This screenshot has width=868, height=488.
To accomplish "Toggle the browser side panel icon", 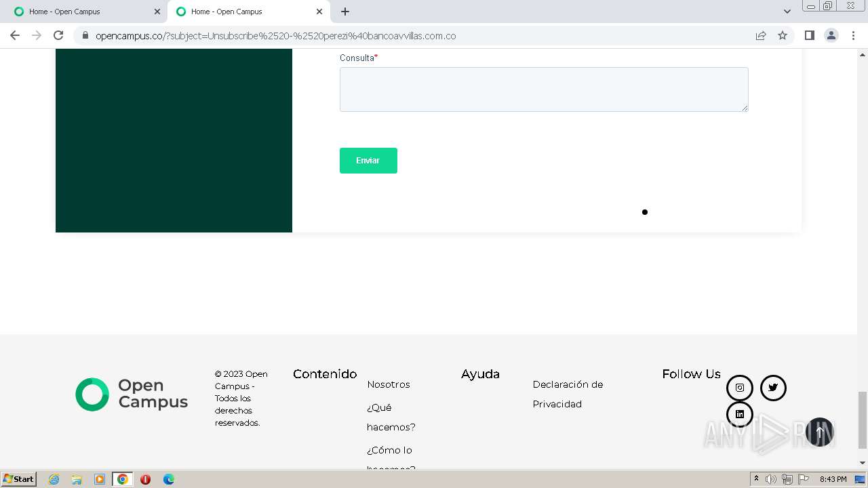I will [809, 35].
